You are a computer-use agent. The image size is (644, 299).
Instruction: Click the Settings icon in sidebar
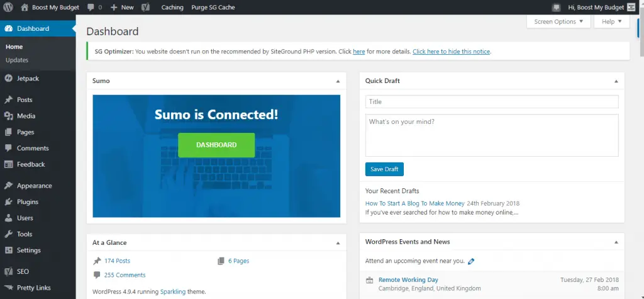(x=9, y=250)
